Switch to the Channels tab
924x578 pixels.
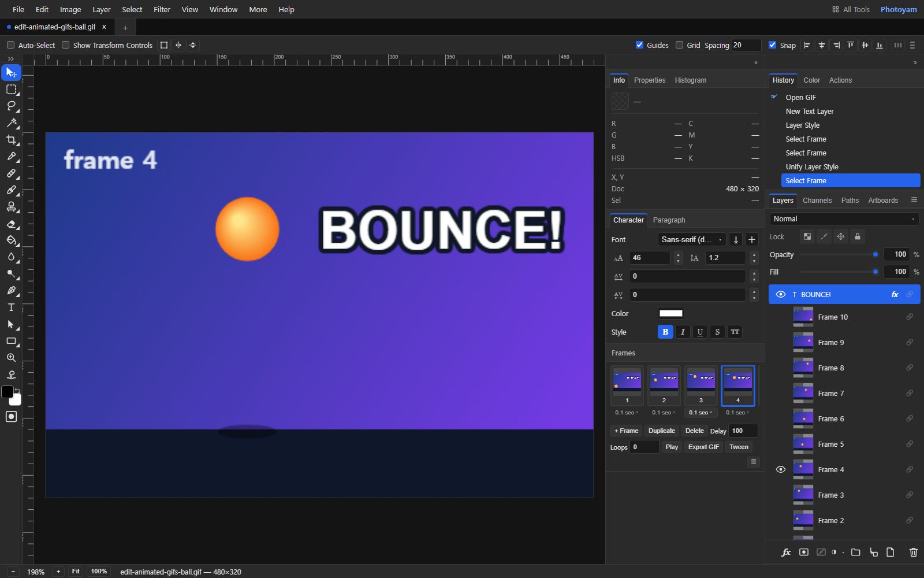817,201
